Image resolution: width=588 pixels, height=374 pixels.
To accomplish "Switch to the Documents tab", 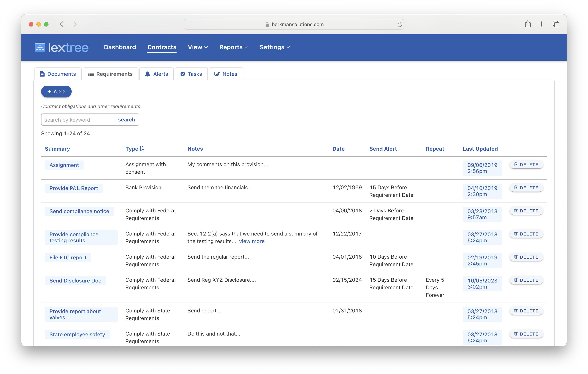I will (58, 74).
